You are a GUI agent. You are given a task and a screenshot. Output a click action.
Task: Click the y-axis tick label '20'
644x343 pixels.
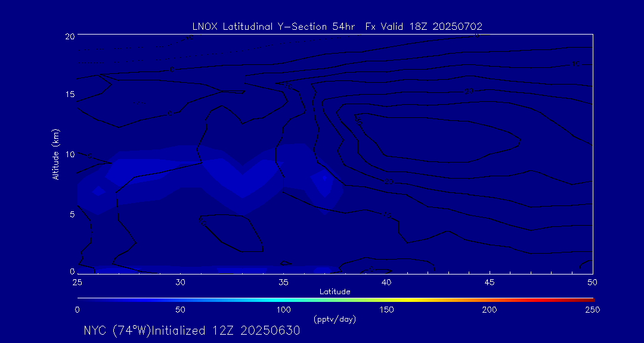(70, 36)
